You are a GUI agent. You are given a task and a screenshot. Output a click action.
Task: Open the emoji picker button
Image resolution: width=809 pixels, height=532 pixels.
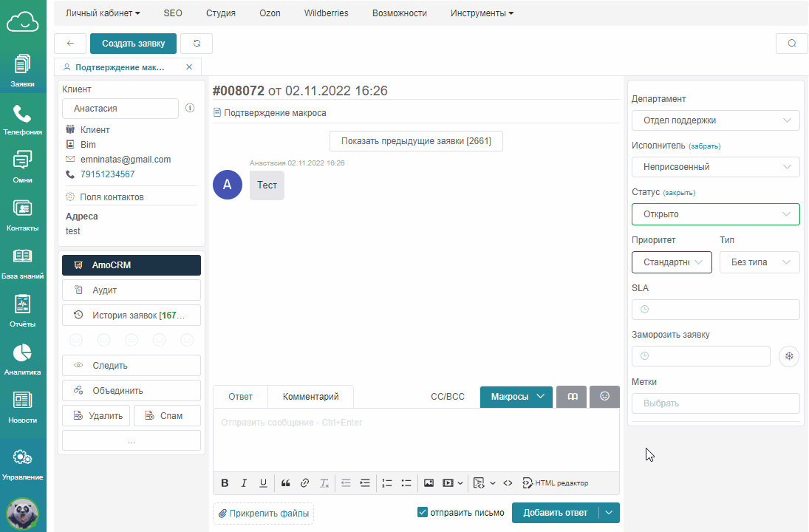[604, 396]
